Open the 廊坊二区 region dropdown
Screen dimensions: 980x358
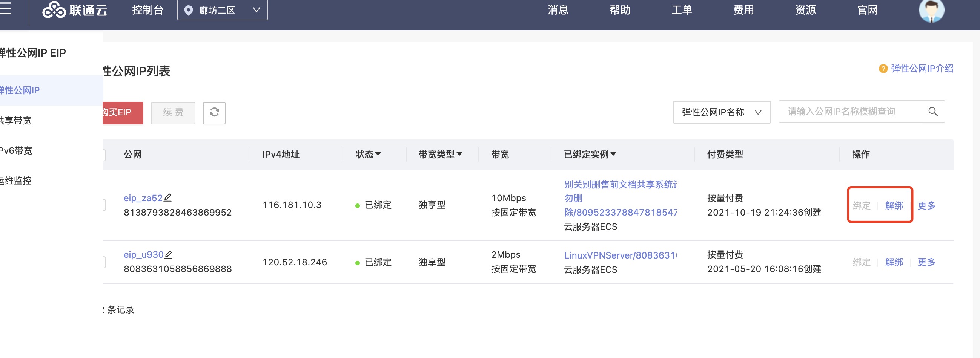tap(222, 10)
